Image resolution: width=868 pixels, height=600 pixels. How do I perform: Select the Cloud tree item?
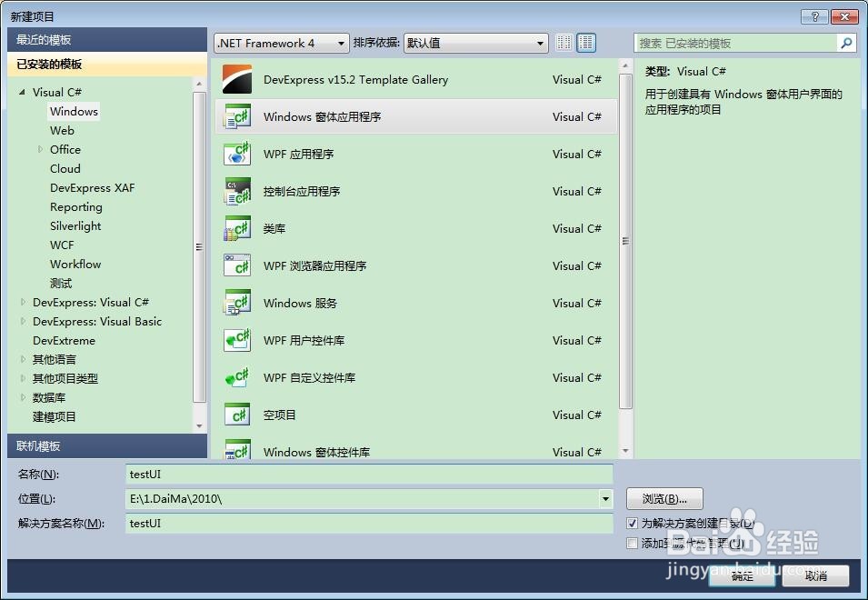coord(65,169)
